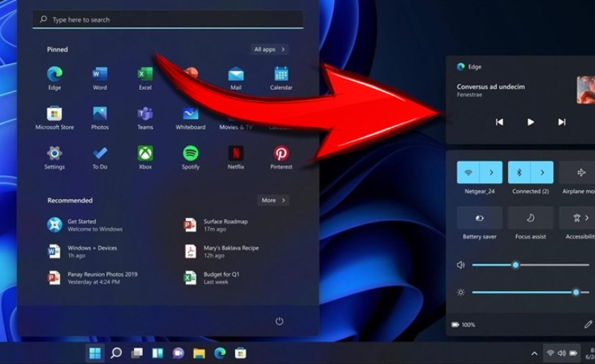Click More in Recommended section
The height and width of the screenshot is (364, 595).
point(273,201)
